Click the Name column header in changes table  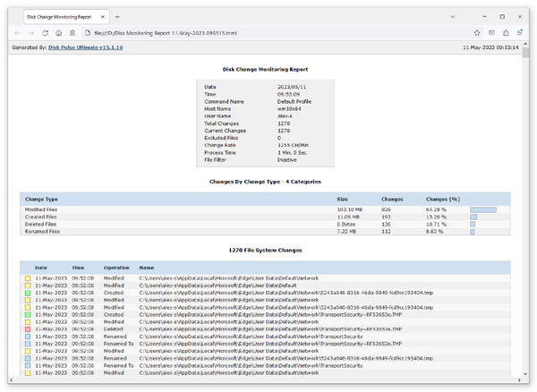tap(147, 268)
